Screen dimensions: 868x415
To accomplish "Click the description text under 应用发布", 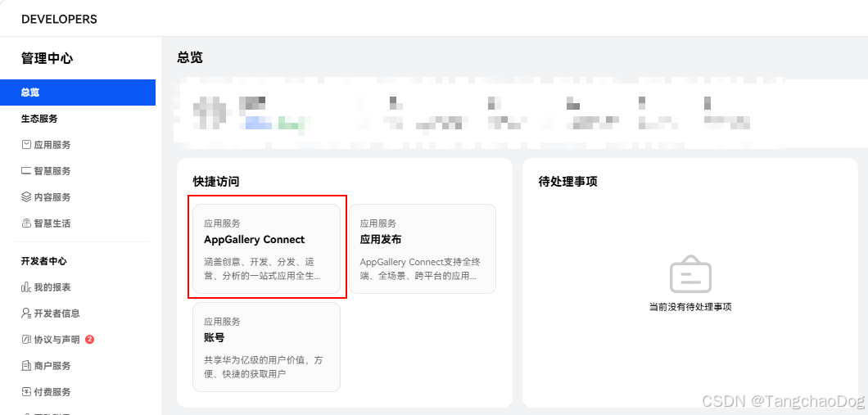I will pos(420,268).
